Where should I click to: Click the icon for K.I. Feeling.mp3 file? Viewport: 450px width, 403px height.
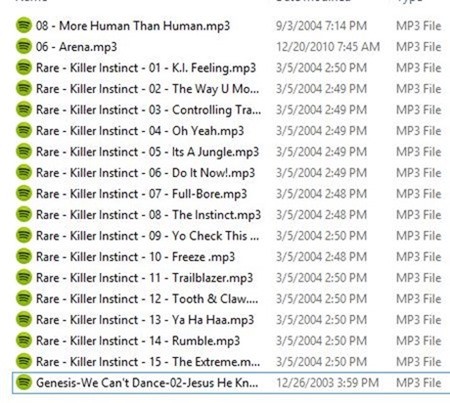coord(24,67)
